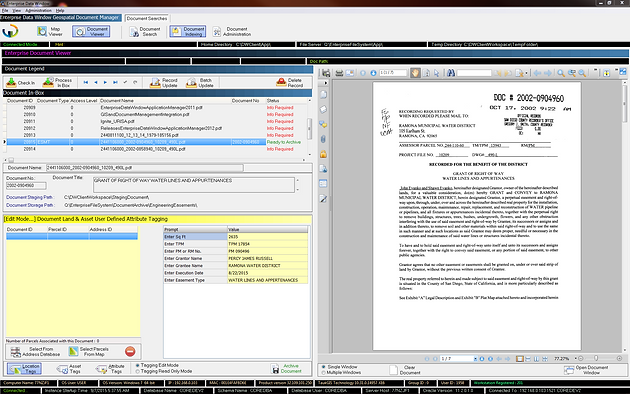Open Document Administration
The height and width of the screenshot is (394, 630).
click(x=232, y=31)
